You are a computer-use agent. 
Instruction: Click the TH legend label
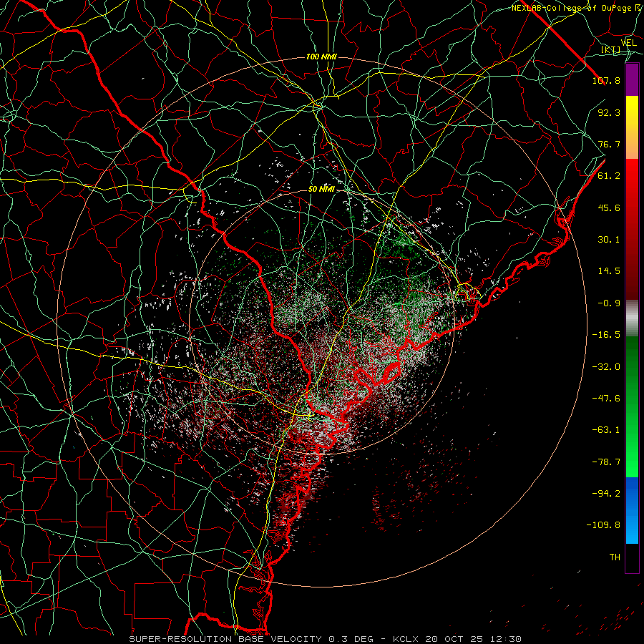[x=615, y=557]
